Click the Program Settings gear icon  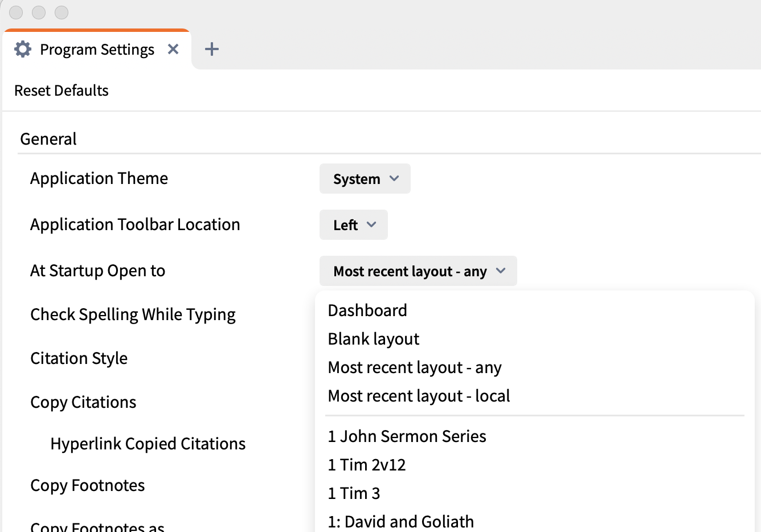(x=23, y=50)
